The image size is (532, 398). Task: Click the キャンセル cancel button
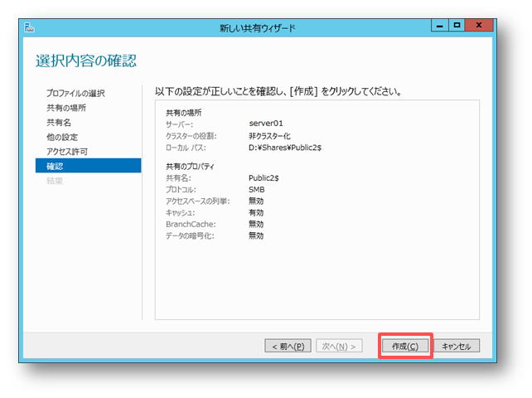point(457,346)
